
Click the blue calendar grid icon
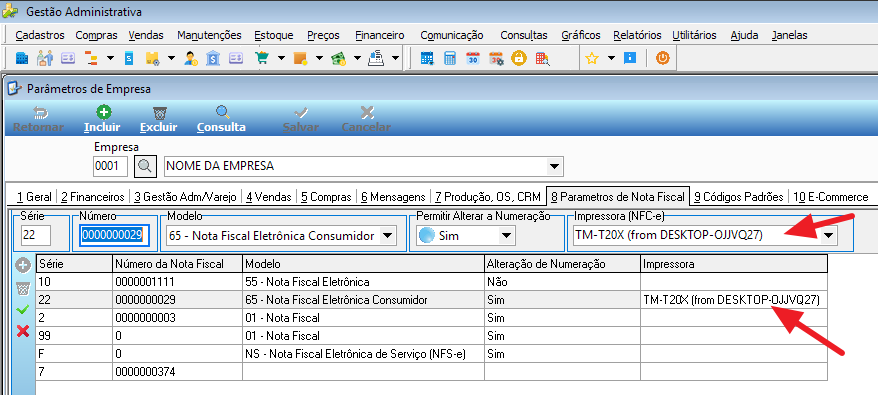coord(427,58)
